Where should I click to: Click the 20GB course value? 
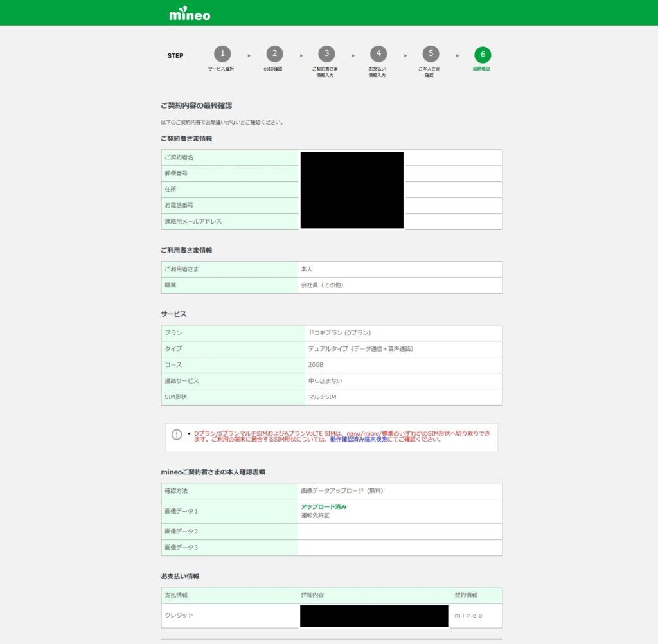[316, 365]
